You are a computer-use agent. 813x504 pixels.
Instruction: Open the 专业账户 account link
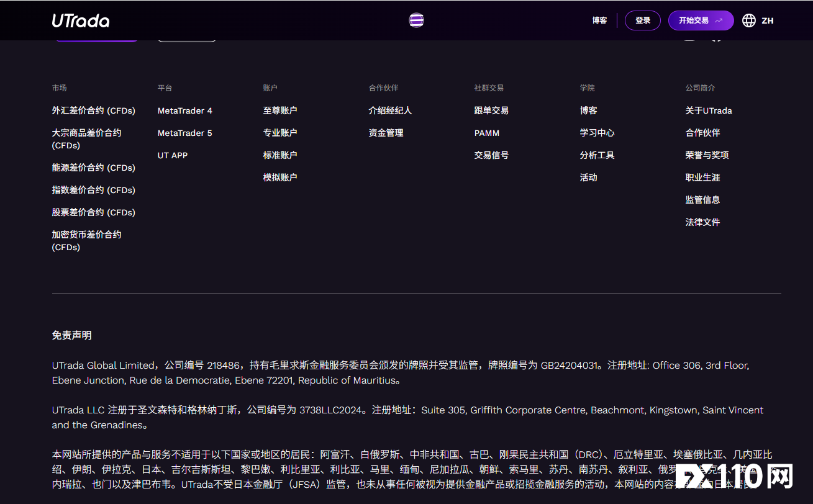point(280,133)
